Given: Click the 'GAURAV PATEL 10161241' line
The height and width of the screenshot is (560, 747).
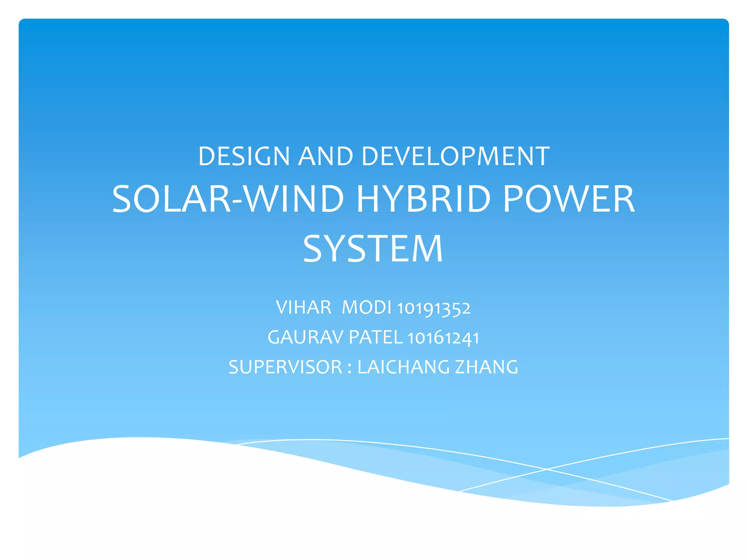Looking at the screenshot, I should pos(373,338).
